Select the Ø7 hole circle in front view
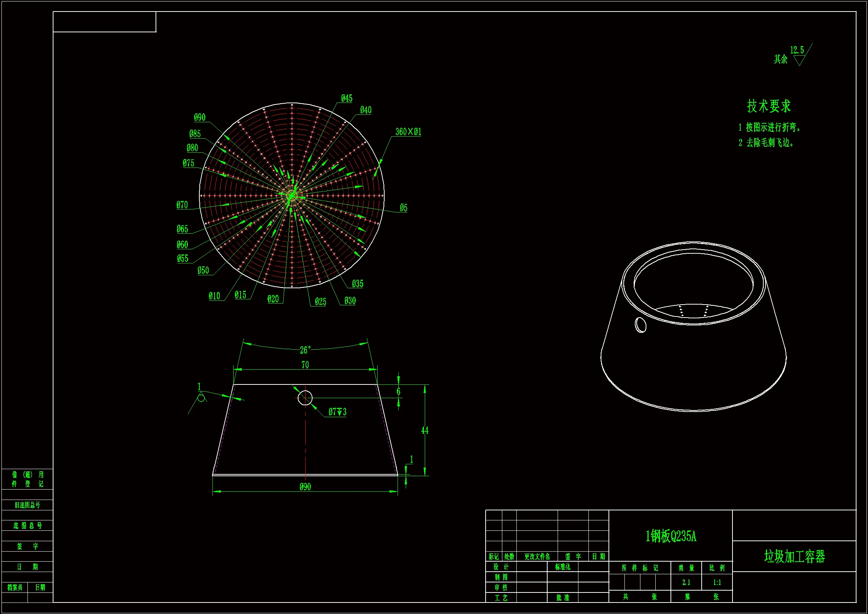The height and width of the screenshot is (614, 868). click(305, 398)
